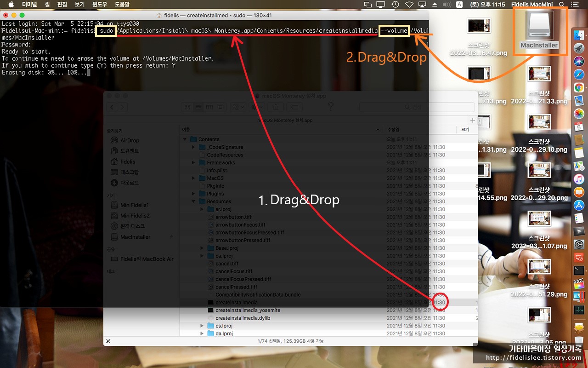This screenshot has height=368, width=588.
Task: Collapse the Resources folder
Action: pyautogui.click(x=193, y=201)
